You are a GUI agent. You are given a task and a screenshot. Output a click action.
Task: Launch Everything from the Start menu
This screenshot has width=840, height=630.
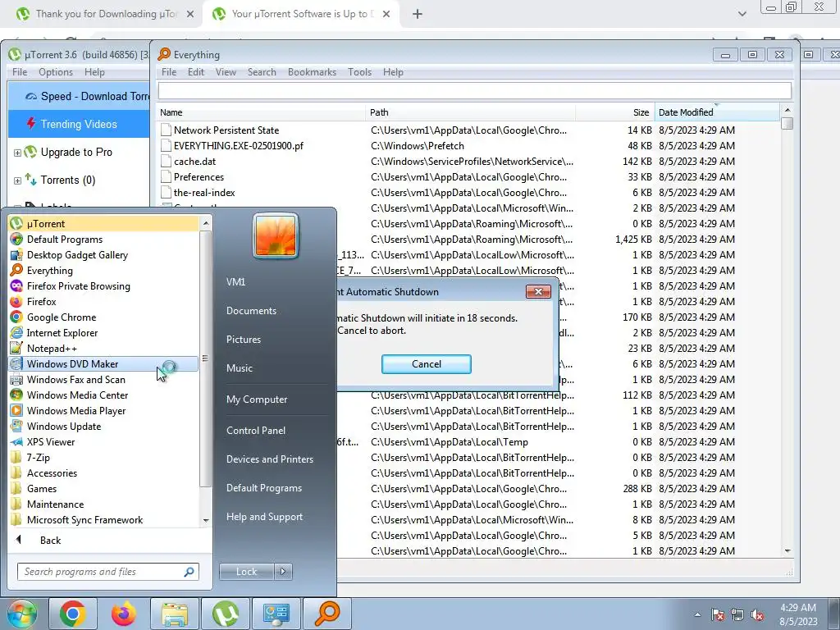(103, 270)
